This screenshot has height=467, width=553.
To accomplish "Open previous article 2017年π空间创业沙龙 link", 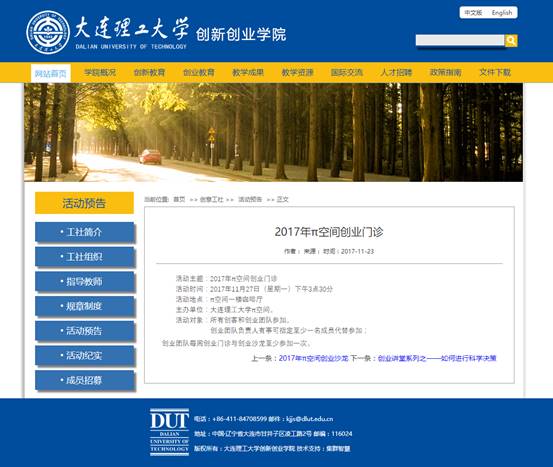I will 314,358.
